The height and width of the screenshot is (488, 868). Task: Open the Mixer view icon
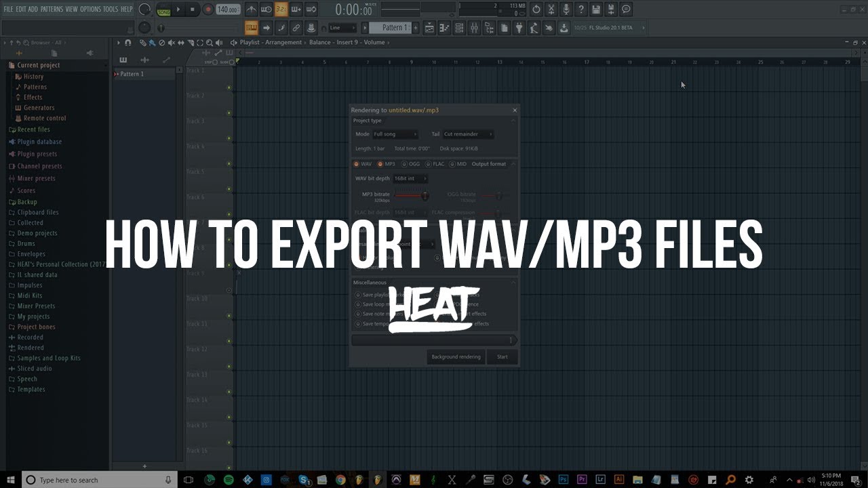coord(474,28)
